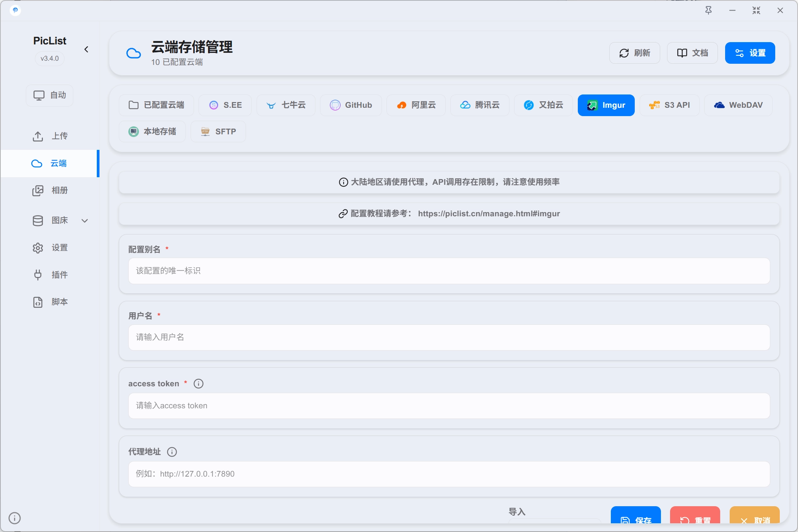Click the red 重置 reset button
Viewport: 798px width, 532px height.
click(695, 515)
